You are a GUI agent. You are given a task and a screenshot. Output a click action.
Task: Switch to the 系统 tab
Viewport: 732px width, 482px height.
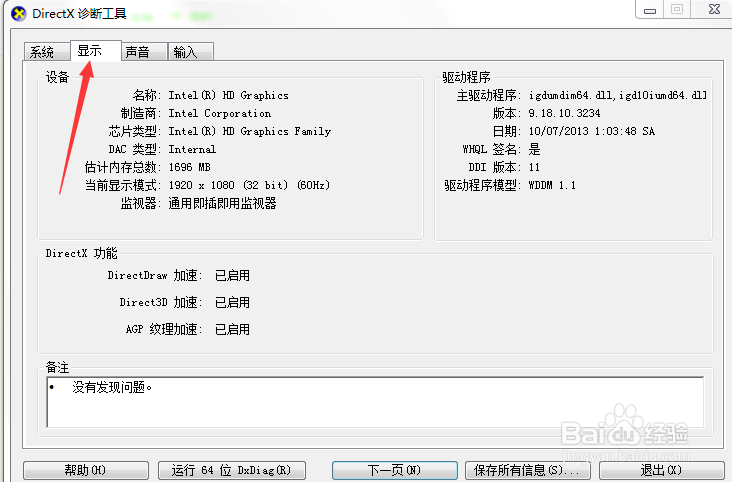coord(47,51)
